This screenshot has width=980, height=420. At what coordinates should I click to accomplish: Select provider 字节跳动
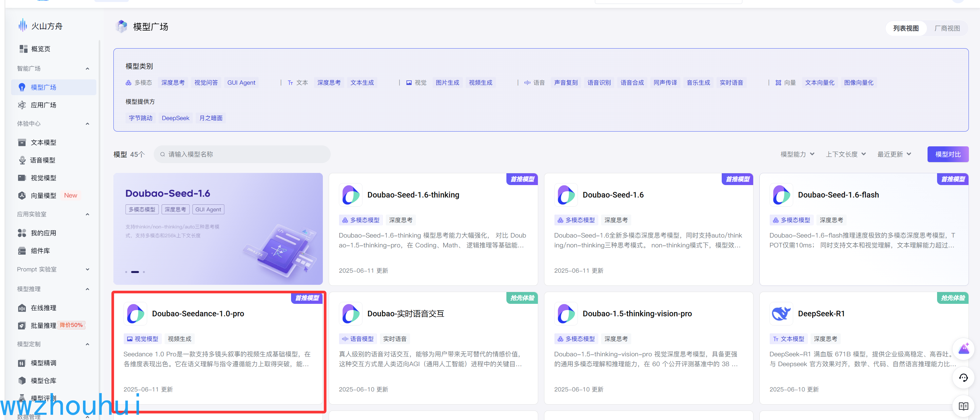coord(140,118)
